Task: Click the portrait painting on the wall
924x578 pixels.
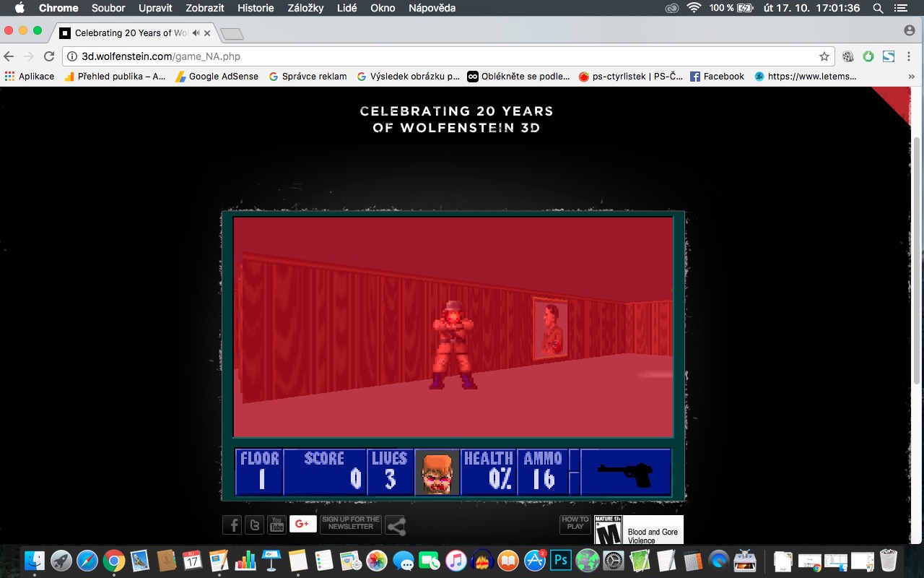Action: 550,329
